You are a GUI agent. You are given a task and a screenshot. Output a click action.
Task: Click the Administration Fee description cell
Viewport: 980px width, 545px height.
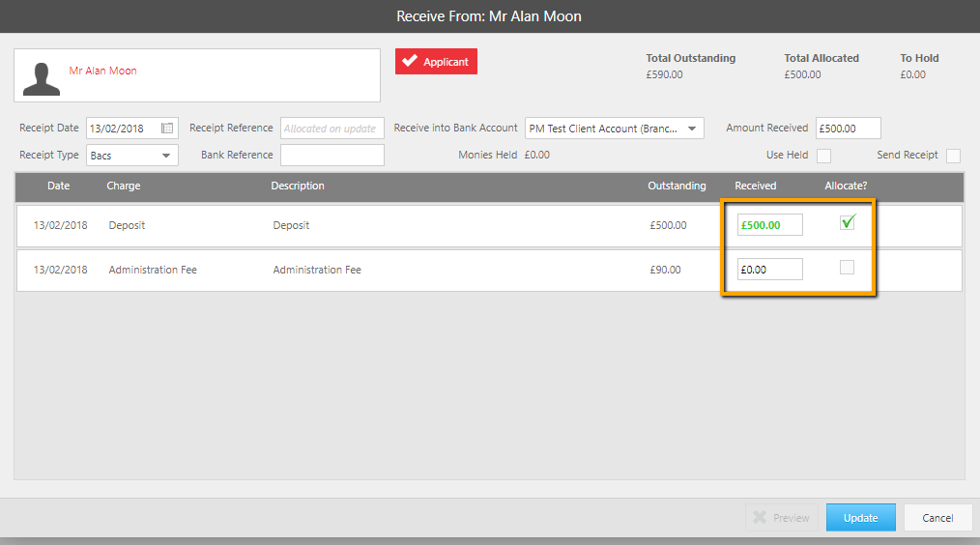point(317,270)
